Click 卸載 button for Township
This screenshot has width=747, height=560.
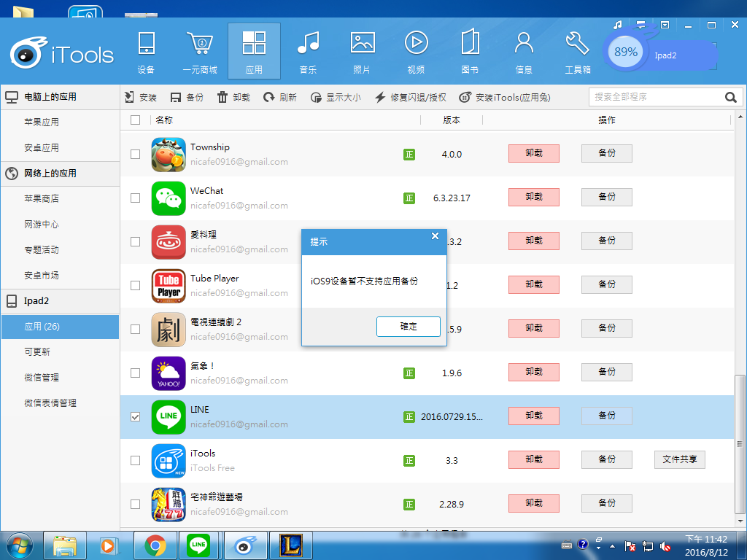(534, 153)
